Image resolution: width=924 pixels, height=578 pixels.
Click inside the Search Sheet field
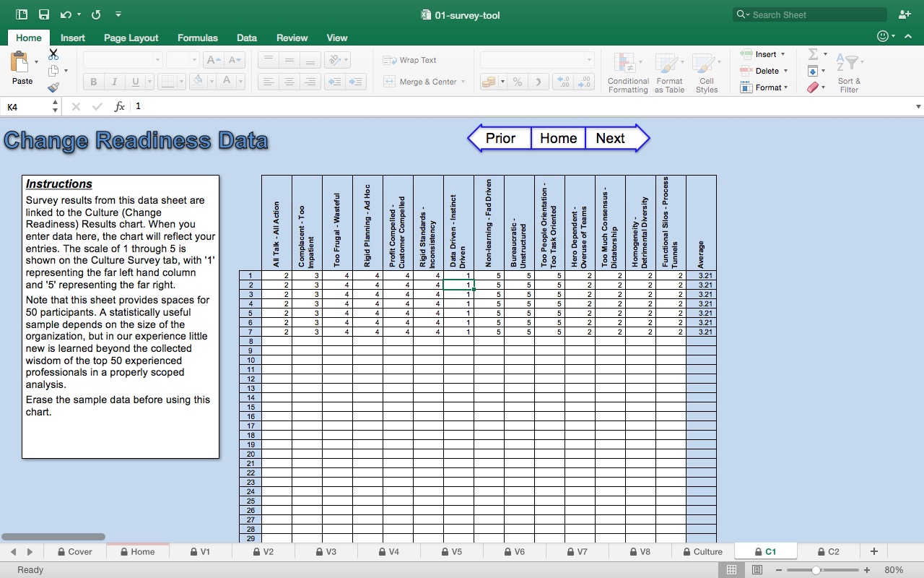pyautogui.click(x=808, y=14)
